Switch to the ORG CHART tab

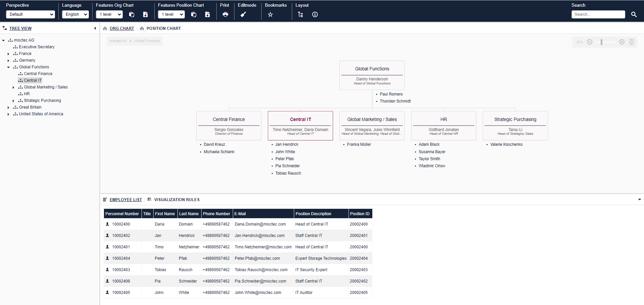(x=122, y=28)
